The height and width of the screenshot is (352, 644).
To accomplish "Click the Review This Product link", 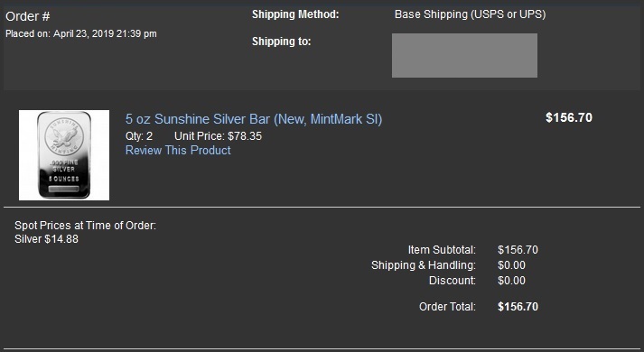I will click(178, 150).
